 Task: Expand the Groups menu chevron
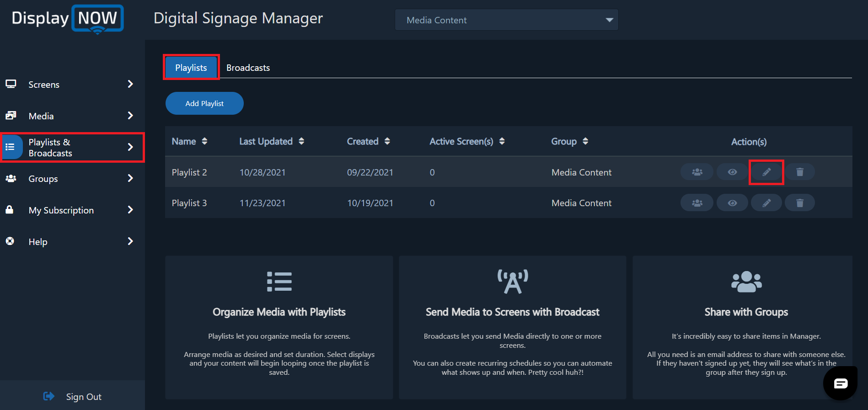(130, 178)
